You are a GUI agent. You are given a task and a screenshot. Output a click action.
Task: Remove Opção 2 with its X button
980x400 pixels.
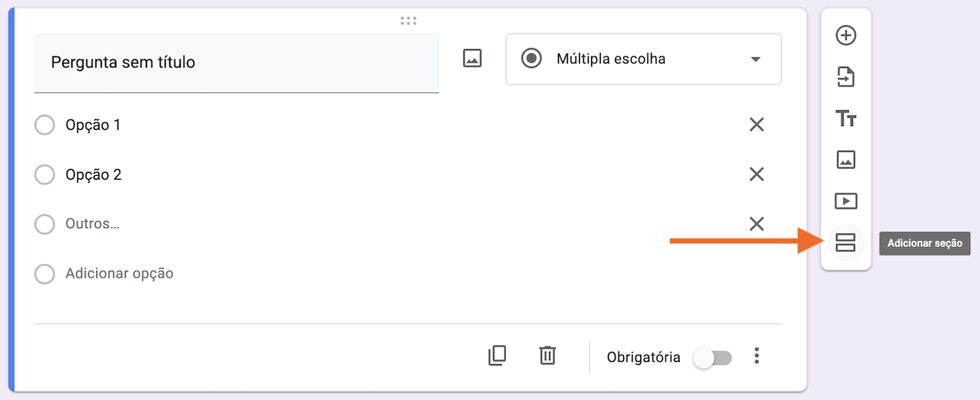click(x=756, y=174)
